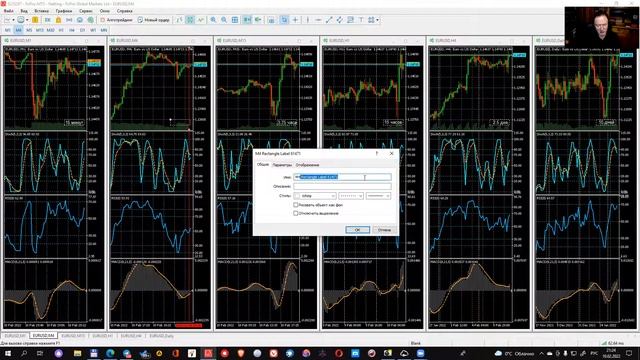Select the MN timeframe button
The height and width of the screenshot is (360, 640).
point(104,30)
